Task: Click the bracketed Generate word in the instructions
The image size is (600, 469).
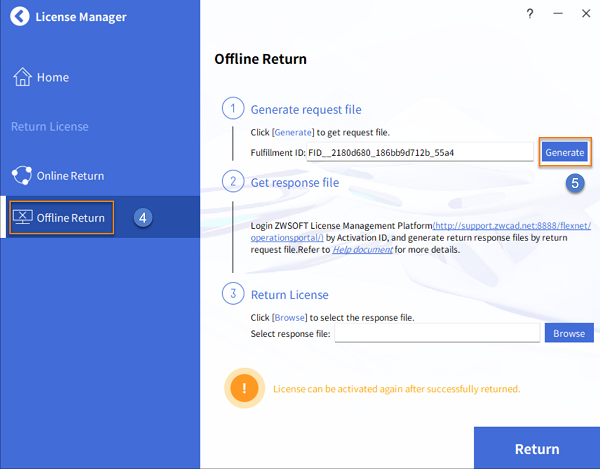Action: pyautogui.click(x=293, y=132)
